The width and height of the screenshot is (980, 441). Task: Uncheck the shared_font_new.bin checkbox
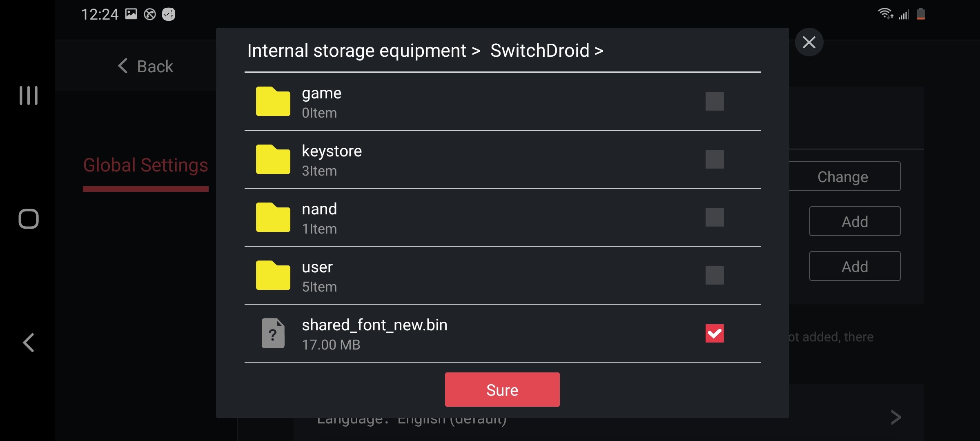coord(715,333)
